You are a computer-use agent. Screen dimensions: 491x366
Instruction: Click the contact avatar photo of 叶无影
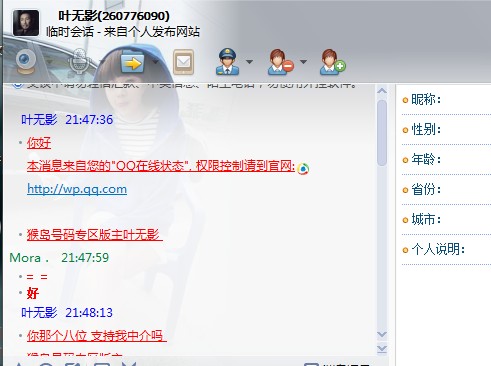click(x=26, y=23)
